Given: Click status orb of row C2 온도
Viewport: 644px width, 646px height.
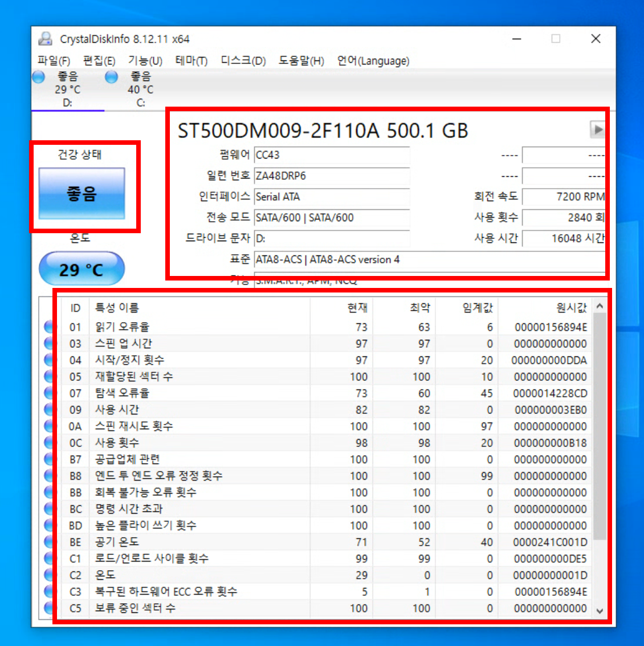Looking at the screenshot, I should [x=49, y=575].
